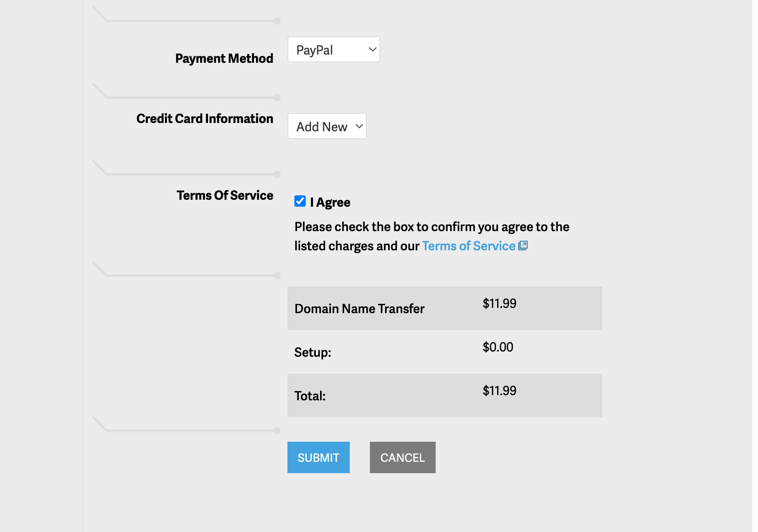Click the "I Agree" label text
The image size is (758, 532).
(330, 202)
